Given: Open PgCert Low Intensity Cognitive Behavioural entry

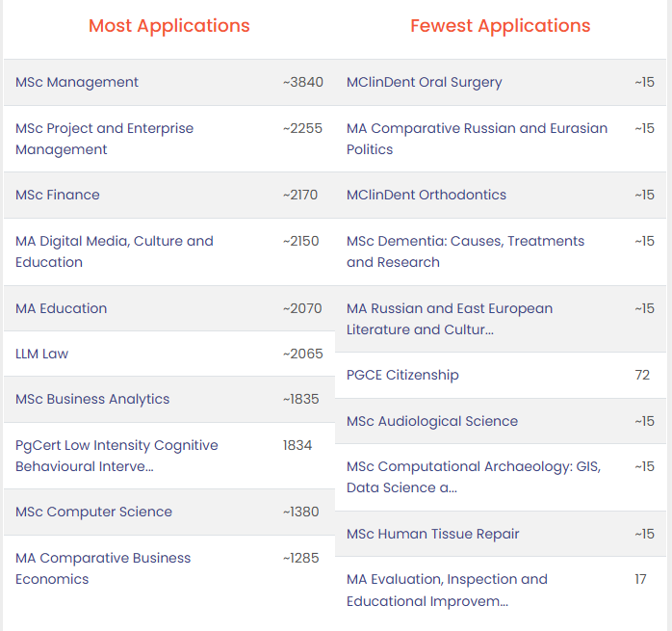Looking at the screenshot, I should [x=116, y=456].
